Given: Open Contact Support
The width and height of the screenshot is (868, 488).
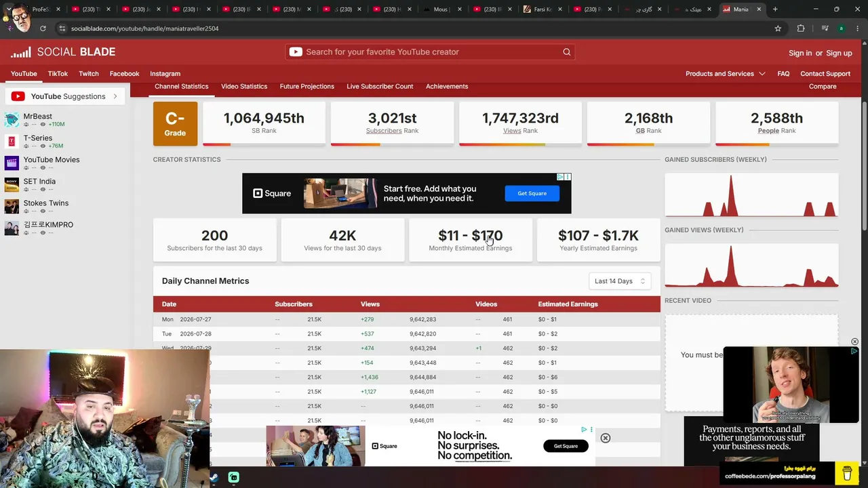Looking at the screenshot, I should click(825, 73).
